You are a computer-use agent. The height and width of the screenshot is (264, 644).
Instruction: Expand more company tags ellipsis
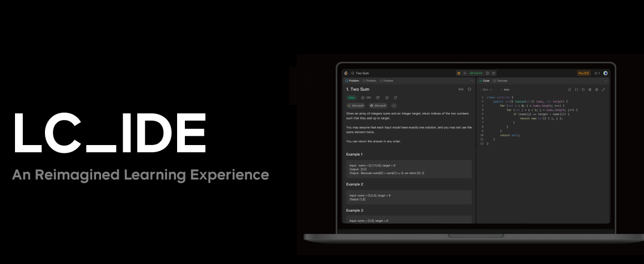(394, 105)
